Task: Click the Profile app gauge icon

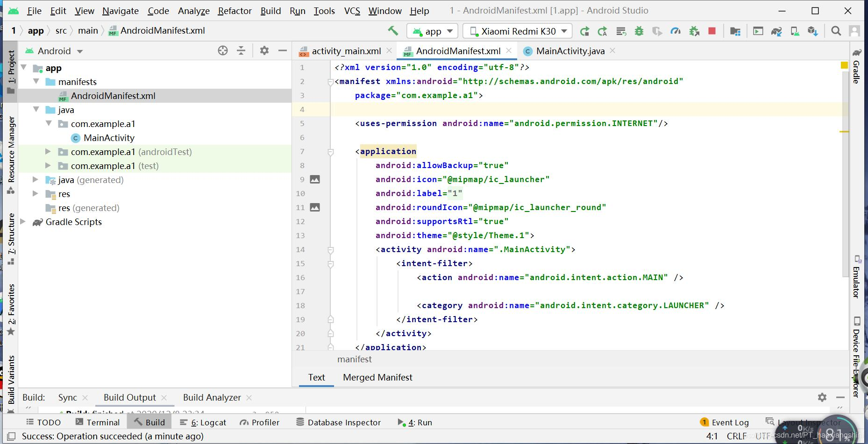Action: (x=676, y=31)
